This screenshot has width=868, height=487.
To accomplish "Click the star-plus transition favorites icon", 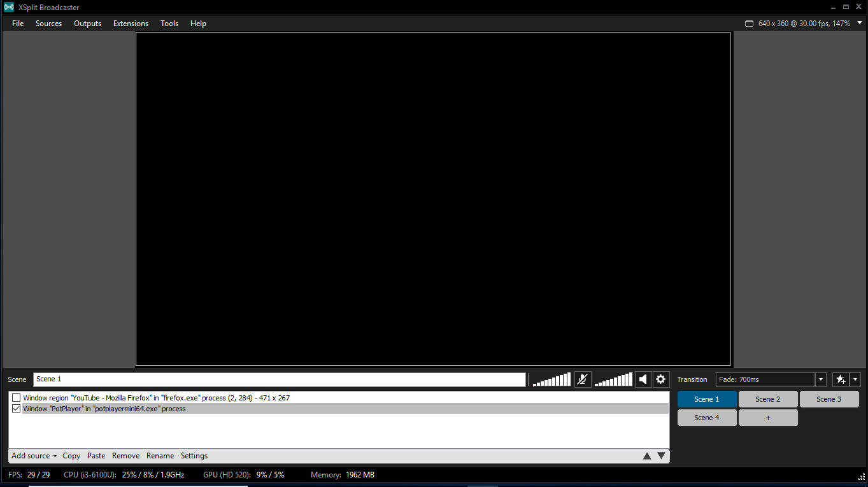I will [x=841, y=379].
